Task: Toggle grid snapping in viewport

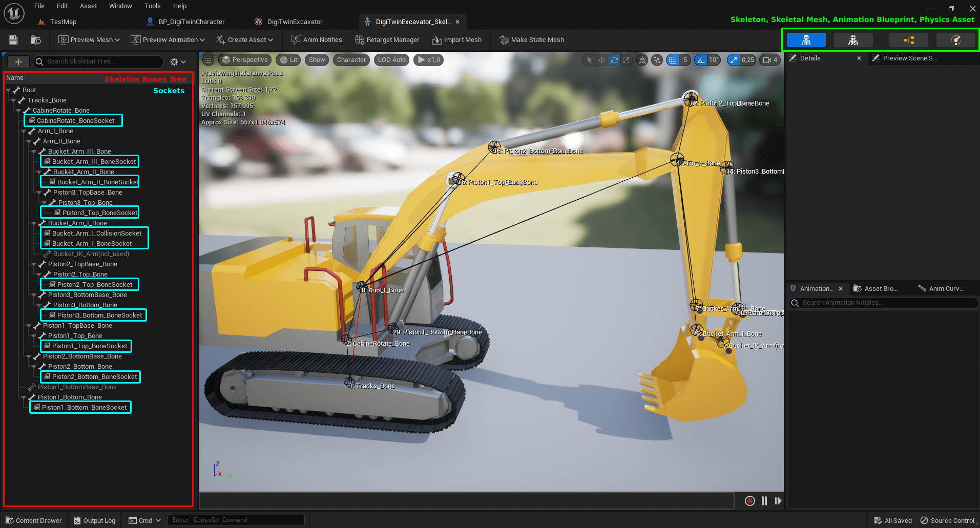Action: [x=673, y=60]
